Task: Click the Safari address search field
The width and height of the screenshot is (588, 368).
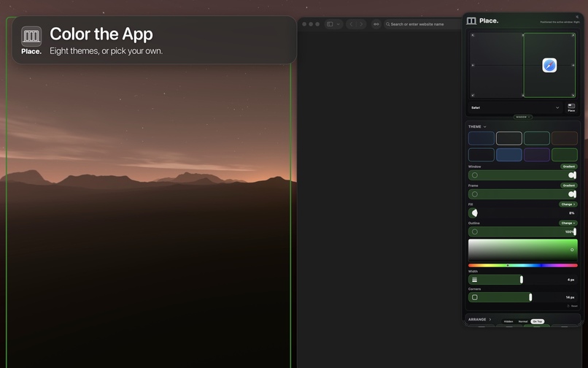Action: pos(422,24)
